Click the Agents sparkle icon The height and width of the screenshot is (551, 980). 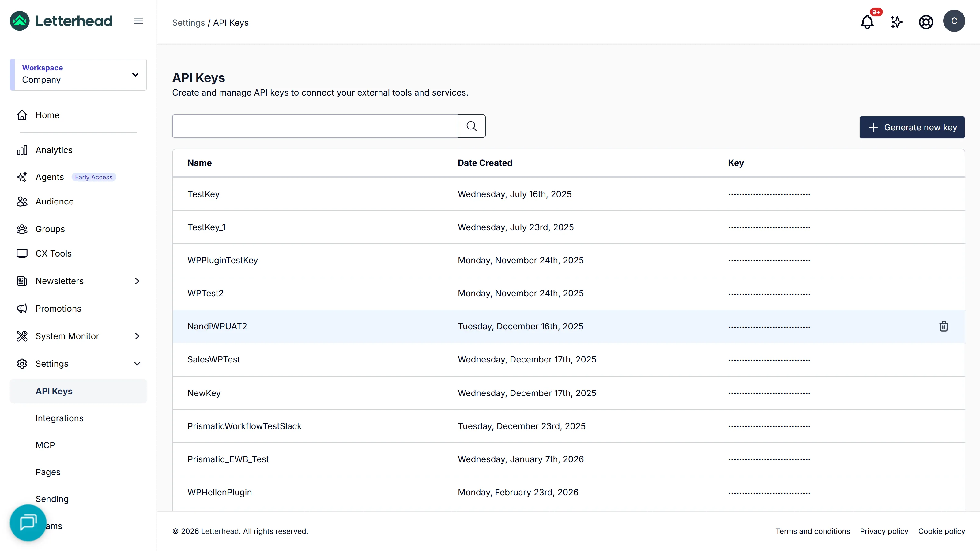[22, 177]
